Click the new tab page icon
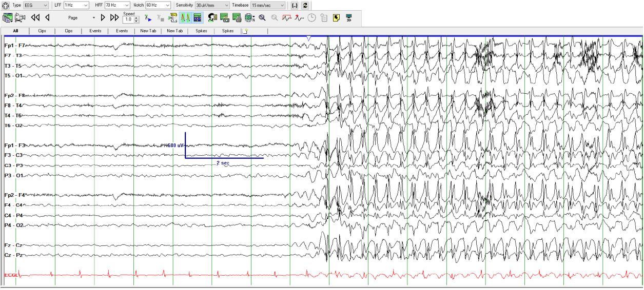This screenshot has height=290, width=644. click(x=245, y=31)
